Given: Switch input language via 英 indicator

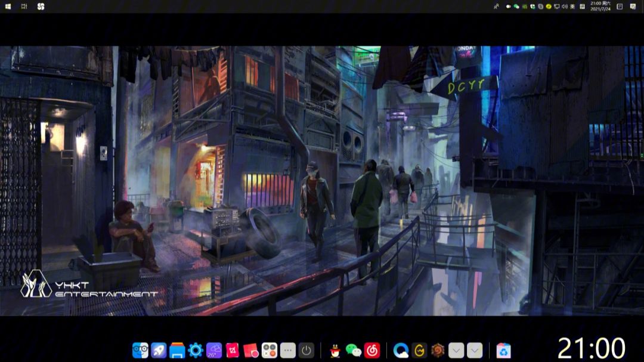Looking at the screenshot, I should [x=572, y=7].
